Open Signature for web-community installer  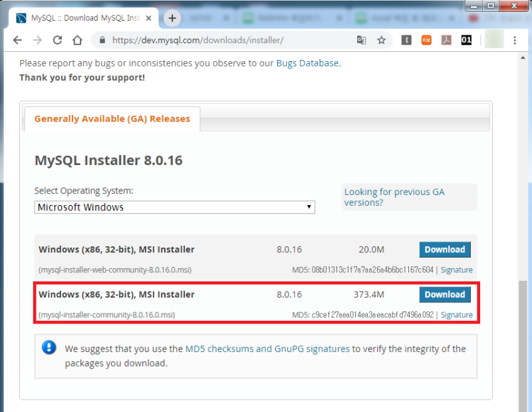[x=457, y=270]
